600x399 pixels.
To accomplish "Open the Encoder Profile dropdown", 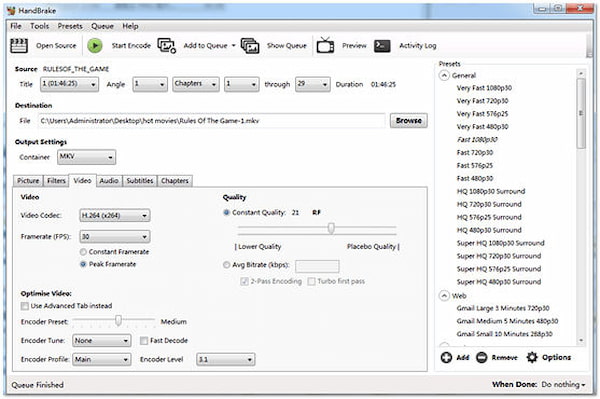I will point(101,359).
